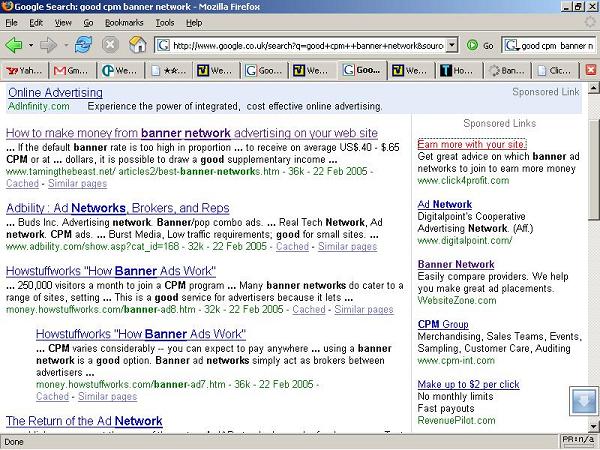
Task: Open Similar pages for banner-ad8.htm result
Action: tap(364, 310)
